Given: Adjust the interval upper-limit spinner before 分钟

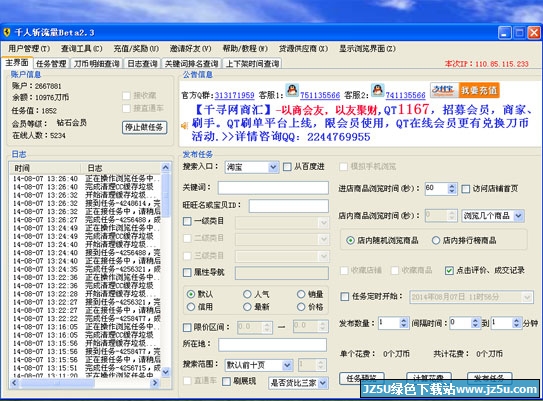Looking at the screenshot, I should 516,323.
